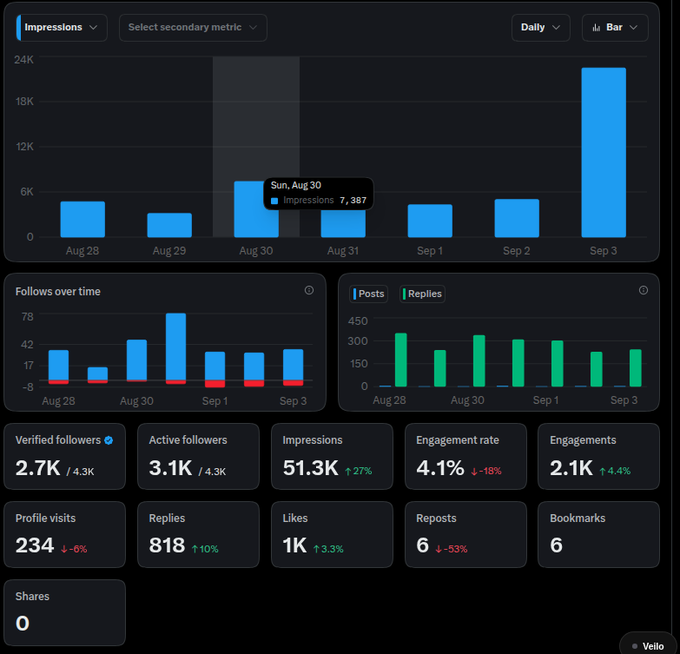
Task: Click the 450 y-axis label in replies chart
Action: click(358, 321)
